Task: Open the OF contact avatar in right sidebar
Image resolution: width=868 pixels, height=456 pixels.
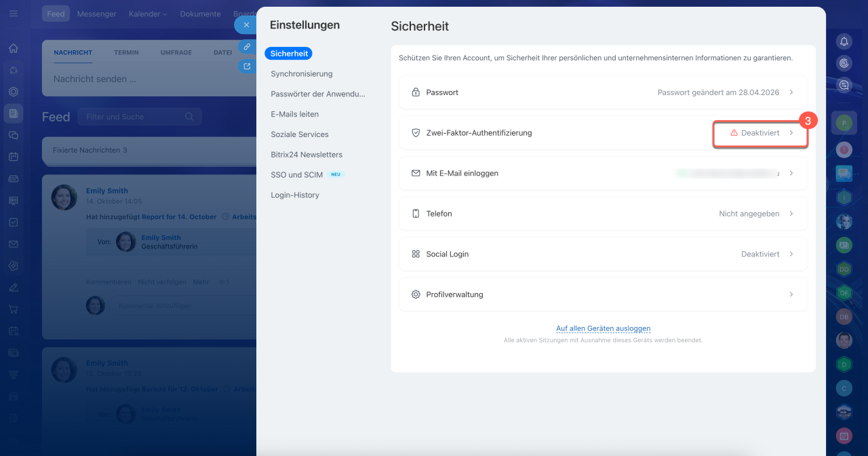Action: [844, 293]
